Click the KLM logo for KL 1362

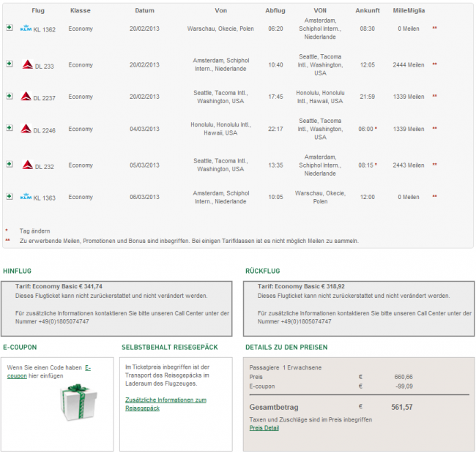pos(26,29)
